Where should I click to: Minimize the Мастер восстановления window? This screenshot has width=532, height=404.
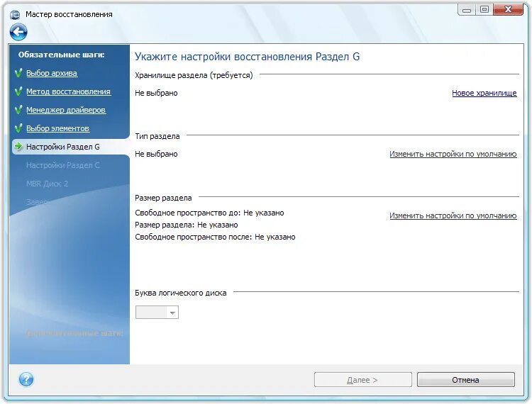(467, 10)
